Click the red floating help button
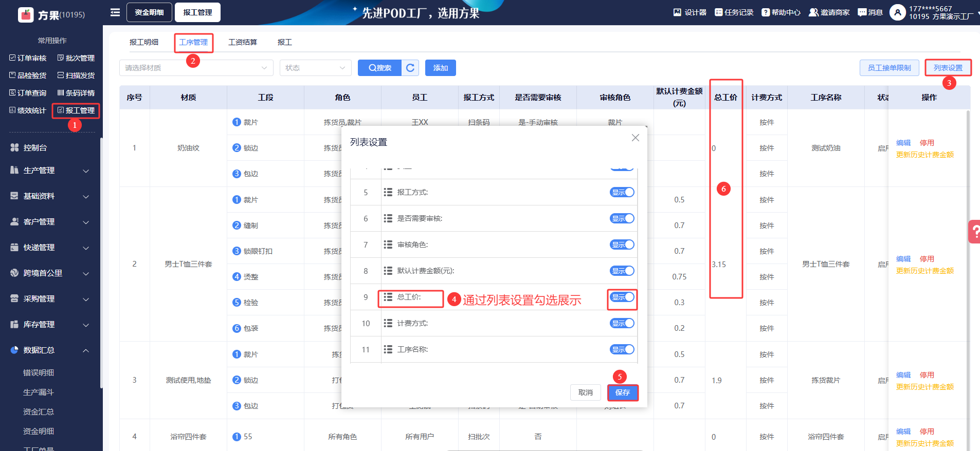The image size is (980, 451). point(974,232)
